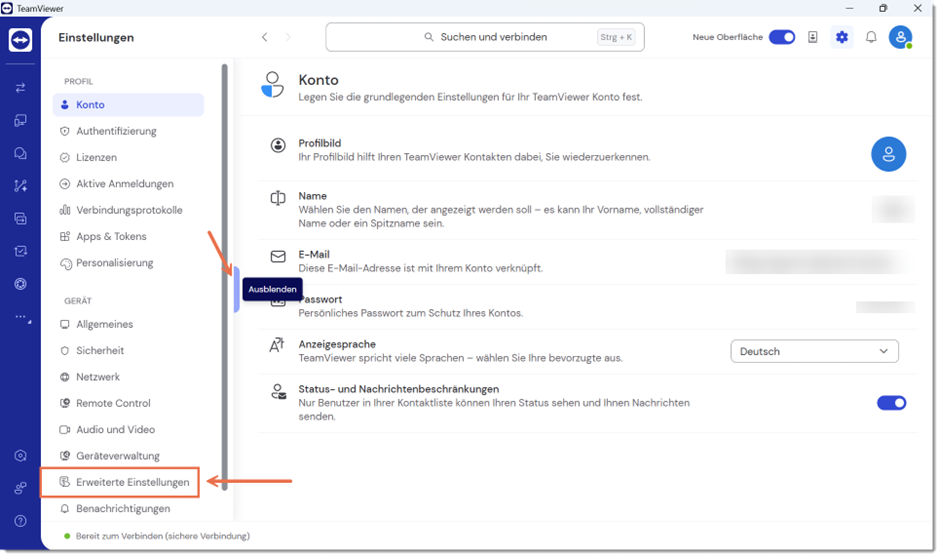Expand the three-dots more menu in the sidebar
940x557 pixels.
[22, 317]
